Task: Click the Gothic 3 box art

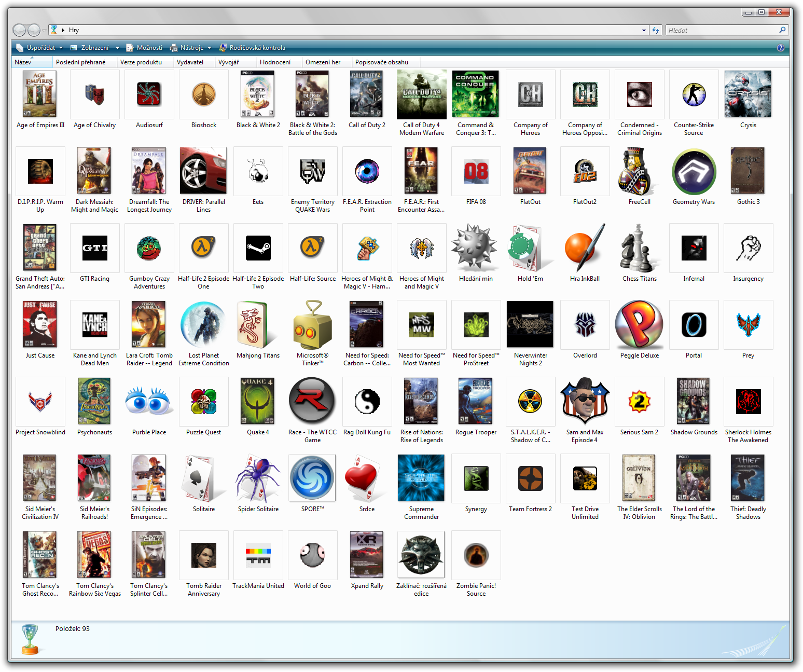Action: [x=747, y=171]
